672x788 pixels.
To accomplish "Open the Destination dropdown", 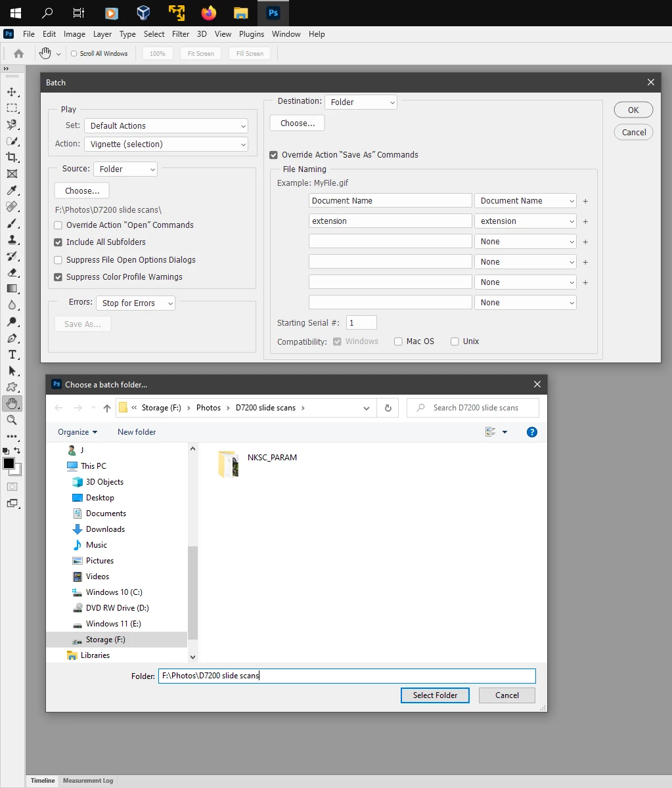I will pos(361,102).
